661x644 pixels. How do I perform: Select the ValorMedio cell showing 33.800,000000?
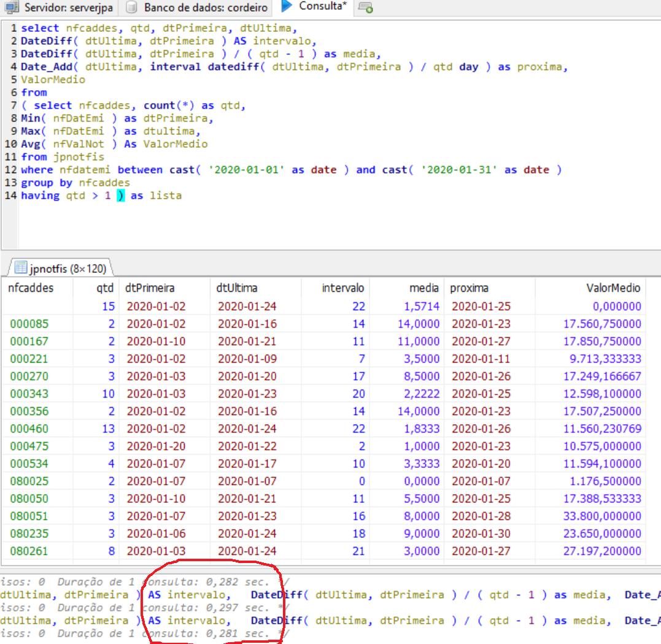[x=602, y=516]
